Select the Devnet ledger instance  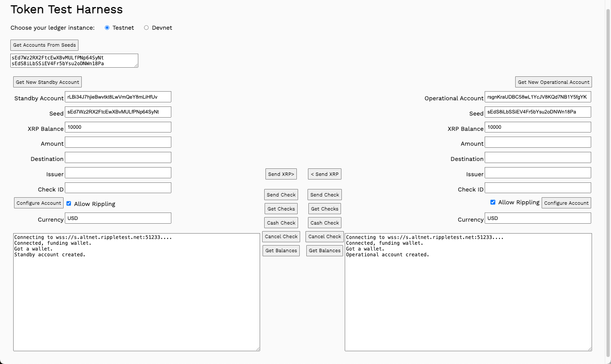146,27
